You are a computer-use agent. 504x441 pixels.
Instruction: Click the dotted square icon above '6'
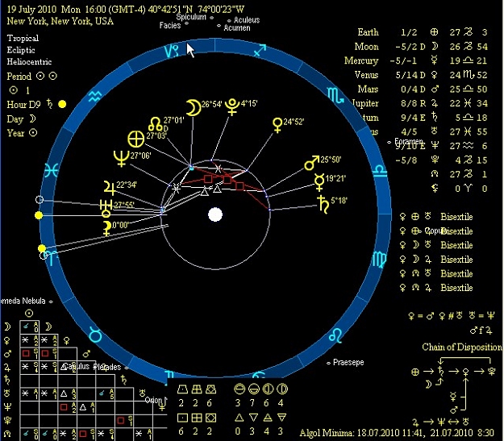click(182, 418)
